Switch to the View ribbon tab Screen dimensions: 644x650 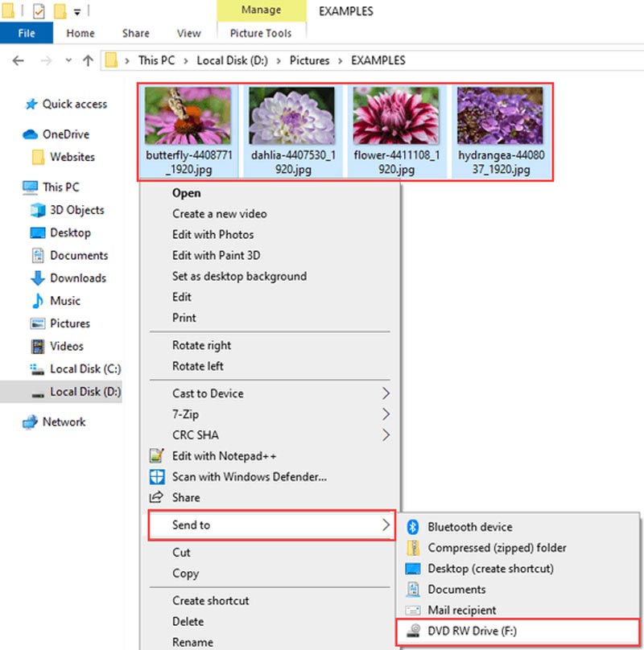tap(188, 33)
